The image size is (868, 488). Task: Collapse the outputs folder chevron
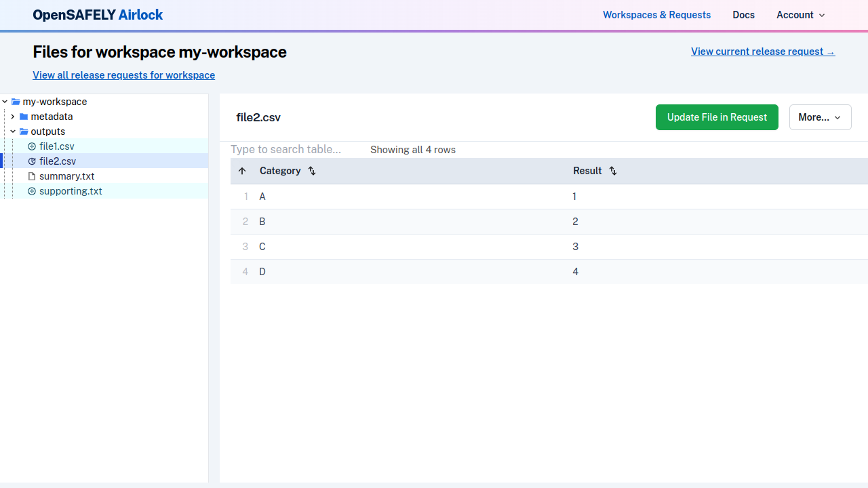point(13,131)
